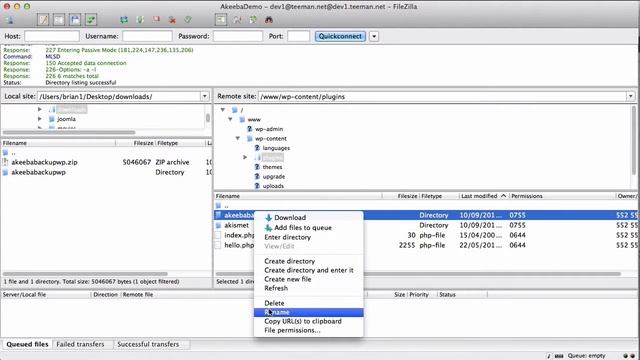
Task: Click the local parent directory folder icon
Action: pyautogui.click(x=5, y=153)
